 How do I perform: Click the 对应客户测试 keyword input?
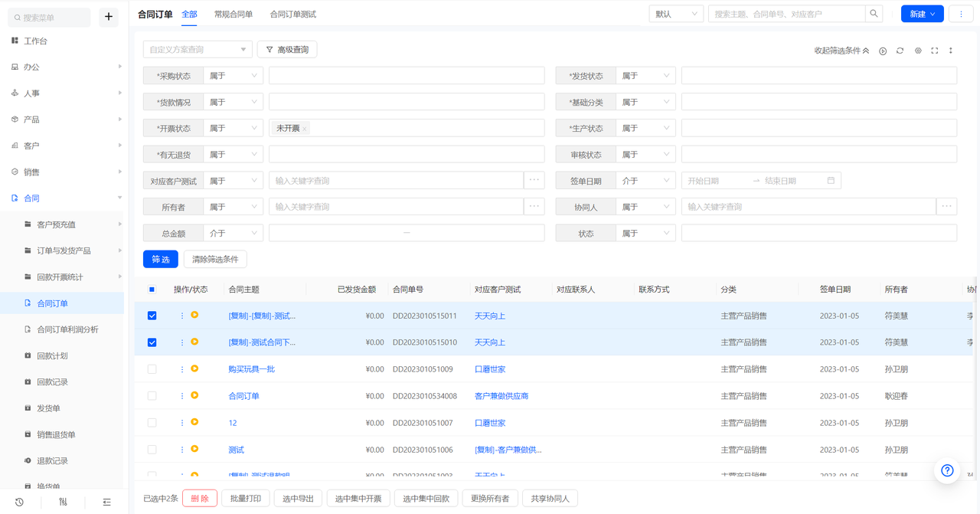[396, 181]
